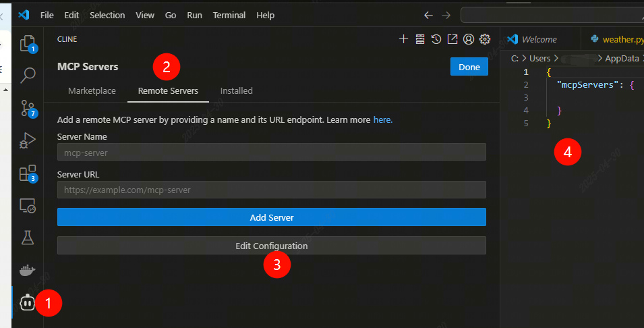
Task: Switch to the Remote Servers tab
Action: (168, 91)
